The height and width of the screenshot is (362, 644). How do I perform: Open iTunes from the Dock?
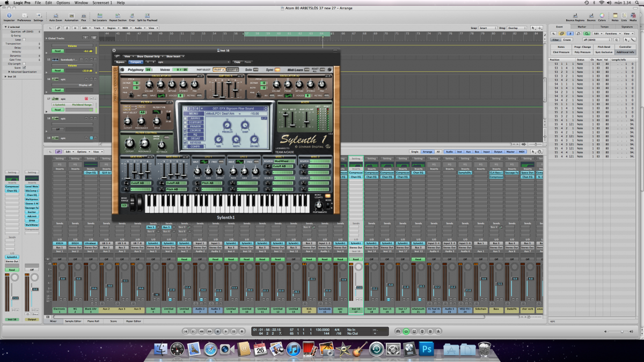pyautogui.click(x=293, y=350)
